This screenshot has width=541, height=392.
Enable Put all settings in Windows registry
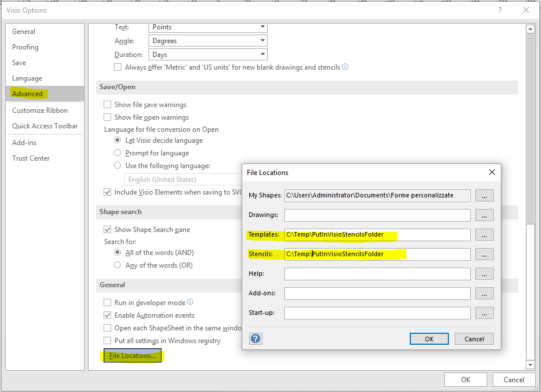(107, 341)
